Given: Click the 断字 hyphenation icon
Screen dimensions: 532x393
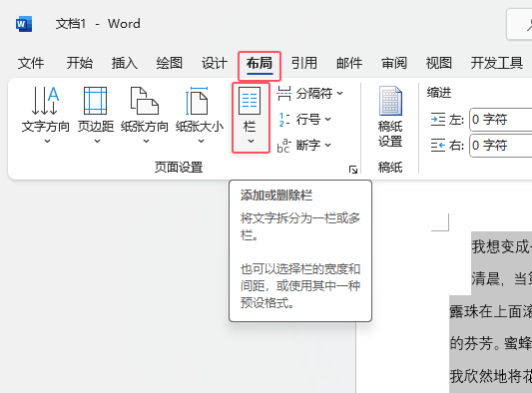Looking at the screenshot, I should pos(284,146).
